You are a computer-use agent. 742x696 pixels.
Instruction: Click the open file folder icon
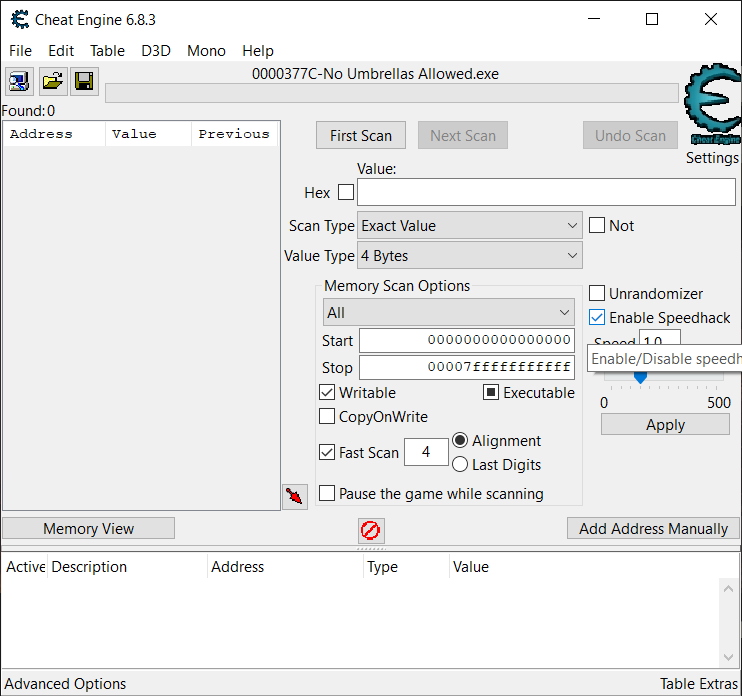(x=52, y=81)
